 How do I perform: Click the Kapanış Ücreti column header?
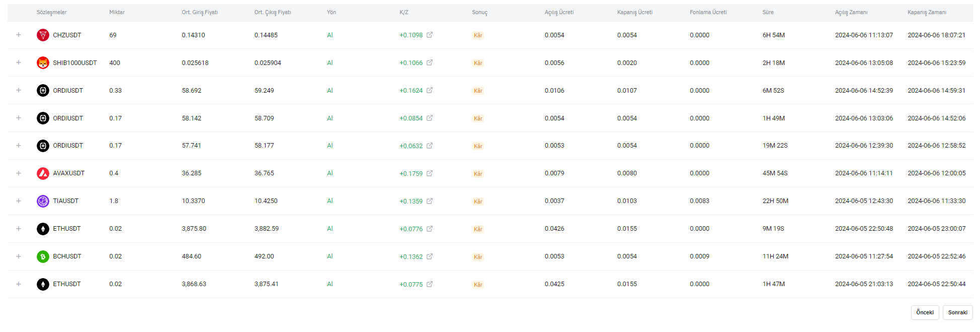[x=634, y=12]
